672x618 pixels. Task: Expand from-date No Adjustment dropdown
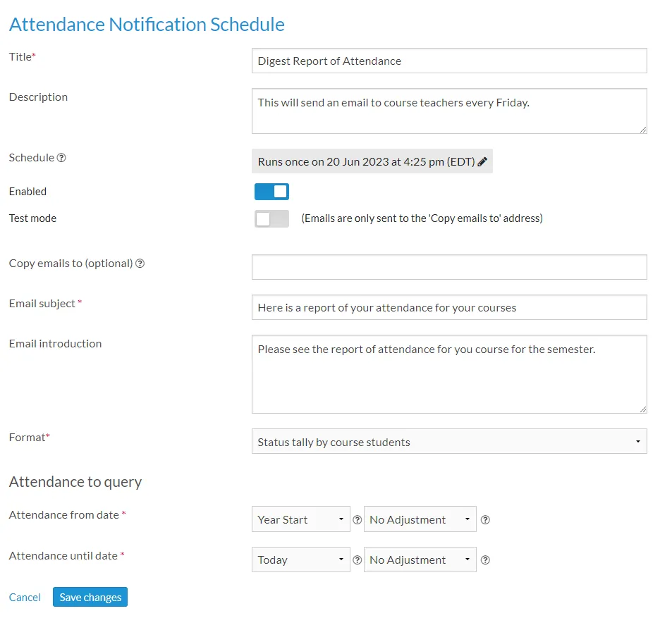click(420, 519)
